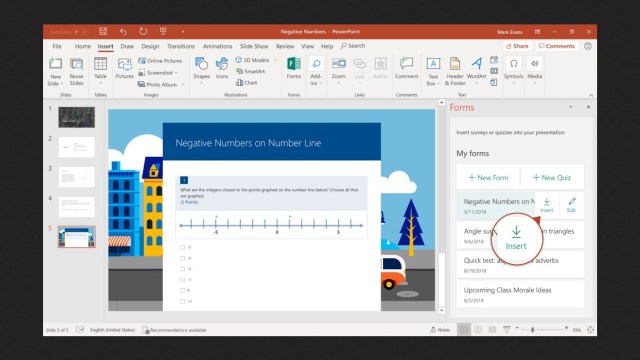The width and height of the screenshot is (640, 360).
Task: Tick the -7 answer checkbox
Action: (x=182, y=247)
